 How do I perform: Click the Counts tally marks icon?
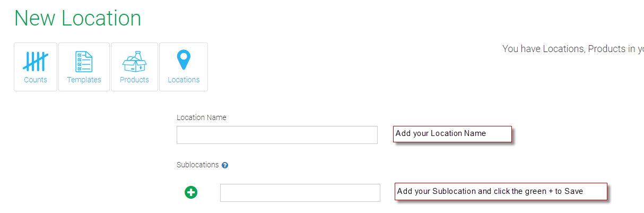pyautogui.click(x=36, y=61)
